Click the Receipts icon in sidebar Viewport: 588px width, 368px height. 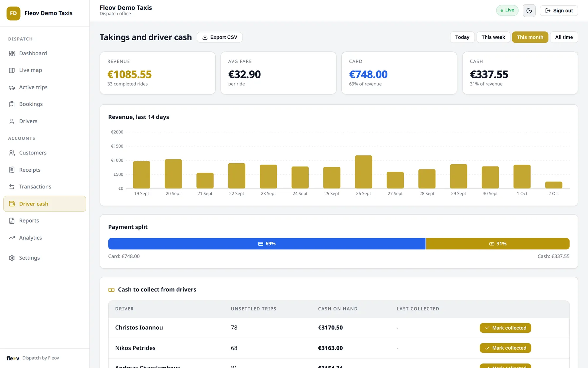[12, 170]
